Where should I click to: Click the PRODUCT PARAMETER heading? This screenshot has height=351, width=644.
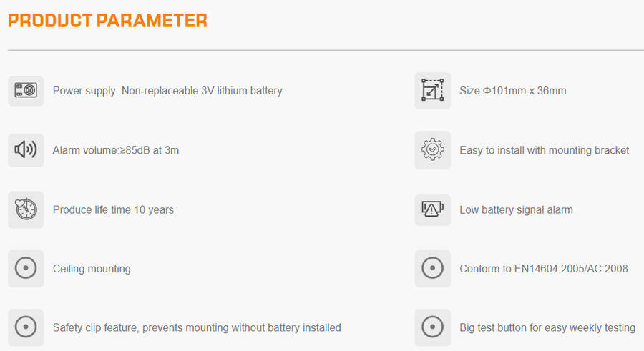(x=107, y=21)
